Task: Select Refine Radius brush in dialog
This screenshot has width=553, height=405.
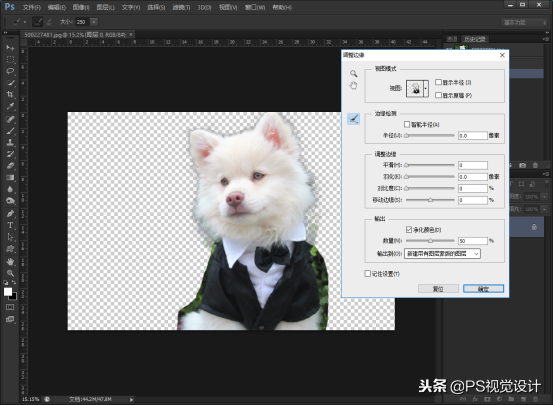Action: click(x=353, y=119)
